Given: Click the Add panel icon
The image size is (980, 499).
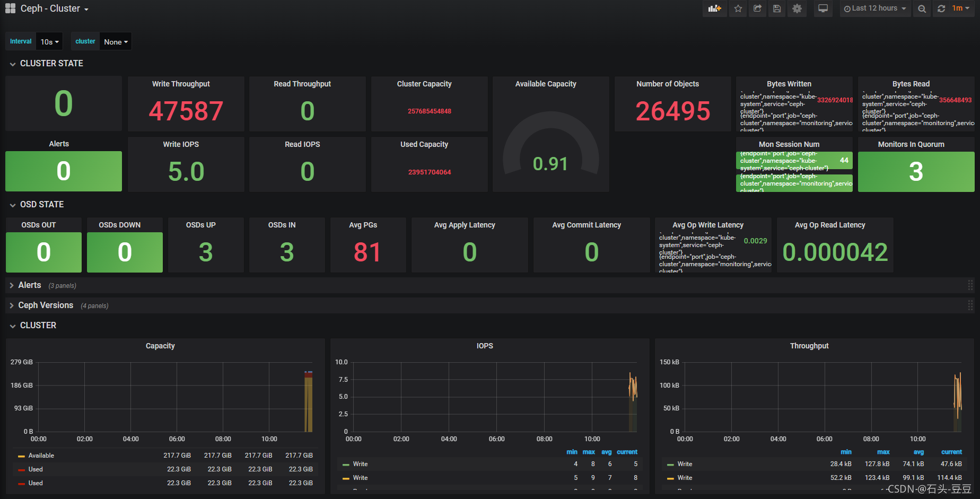Looking at the screenshot, I should point(714,8).
